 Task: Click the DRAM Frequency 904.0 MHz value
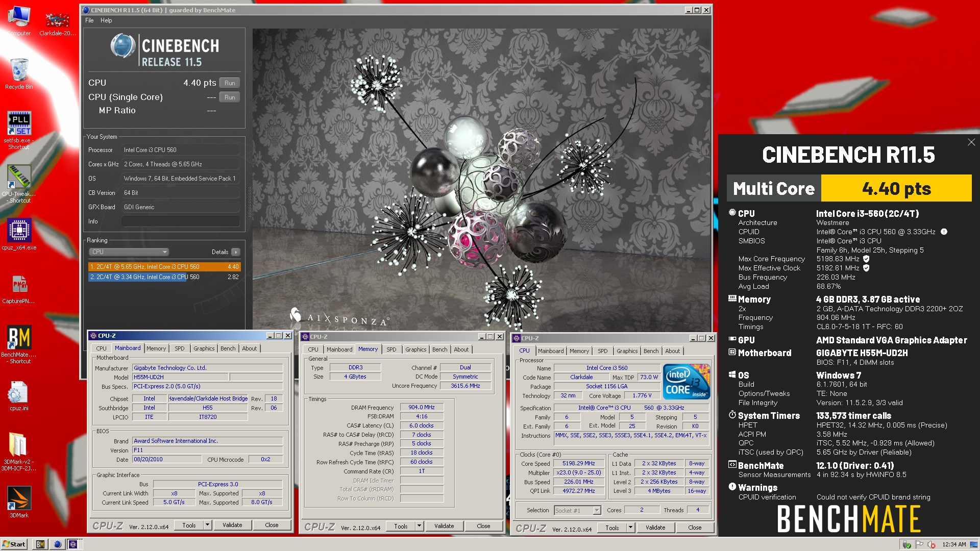pyautogui.click(x=422, y=407)
